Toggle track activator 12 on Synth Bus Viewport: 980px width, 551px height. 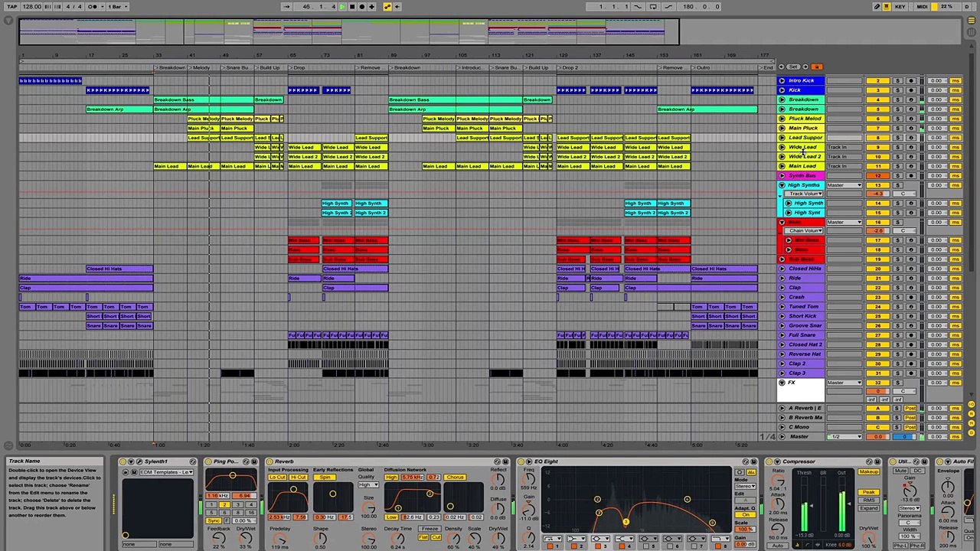(x=877, y=175)
